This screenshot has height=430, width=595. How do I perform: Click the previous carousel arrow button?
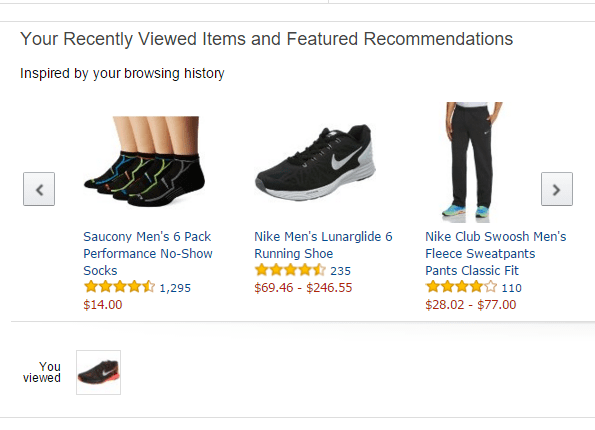39,189
